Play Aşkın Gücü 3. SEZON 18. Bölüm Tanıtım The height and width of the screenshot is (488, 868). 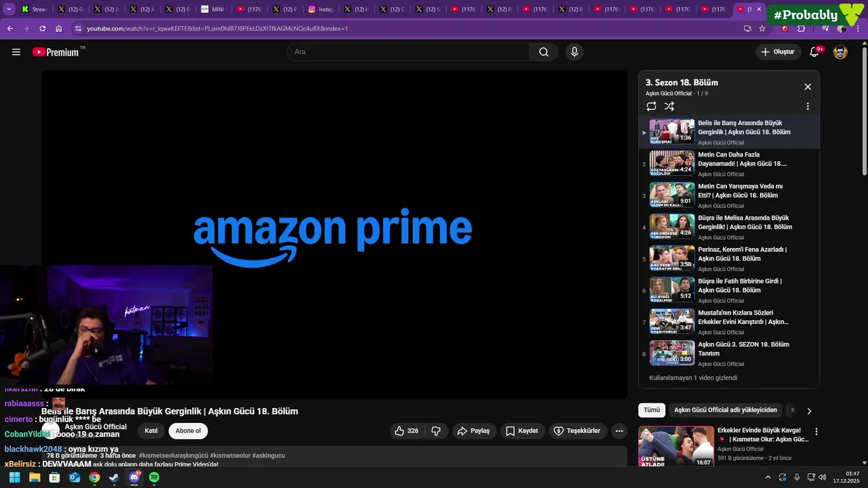(729, 354)
